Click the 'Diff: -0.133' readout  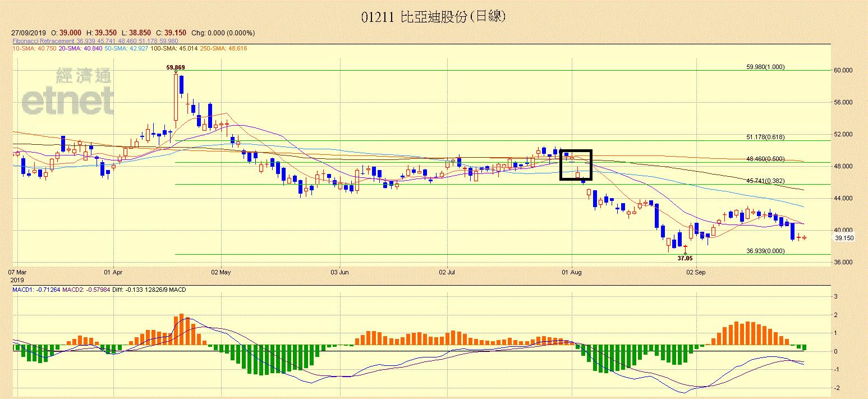[128, 290]
